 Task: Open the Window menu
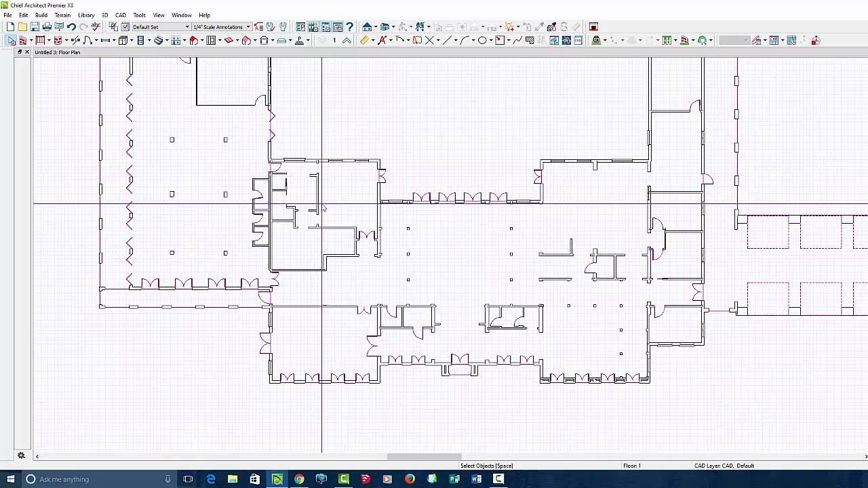click(182, 15)
